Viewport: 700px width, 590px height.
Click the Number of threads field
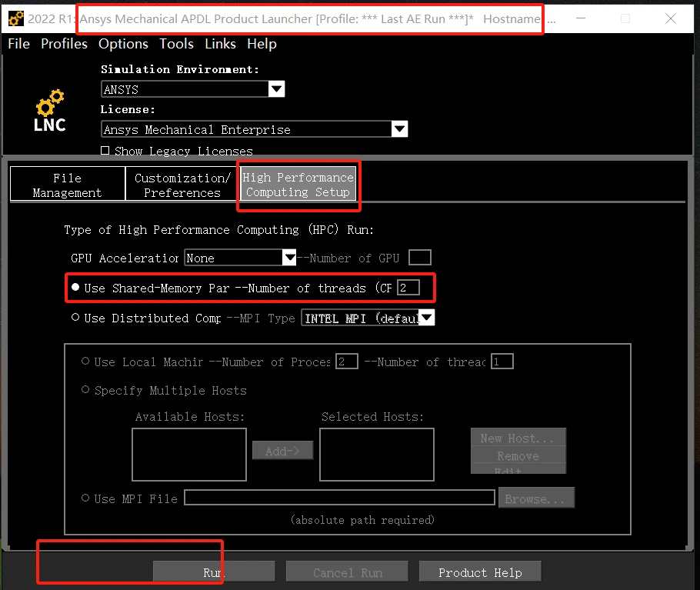[x=408, y=288]
